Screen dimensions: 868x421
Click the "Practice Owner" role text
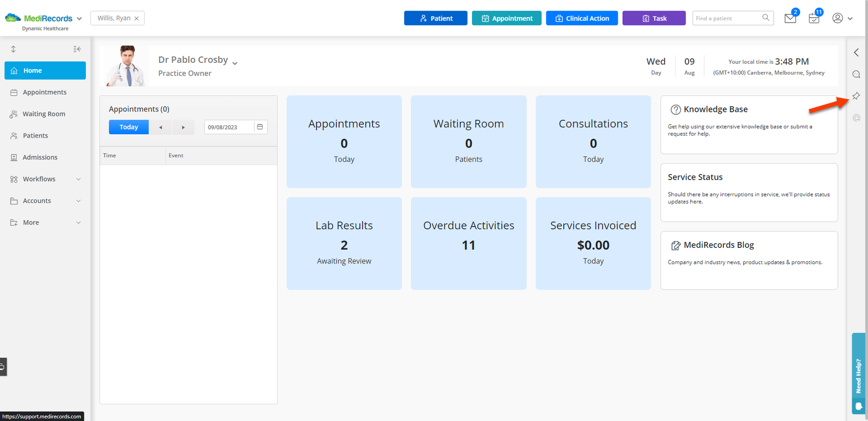pyautogui.click(x=185, y=73)
